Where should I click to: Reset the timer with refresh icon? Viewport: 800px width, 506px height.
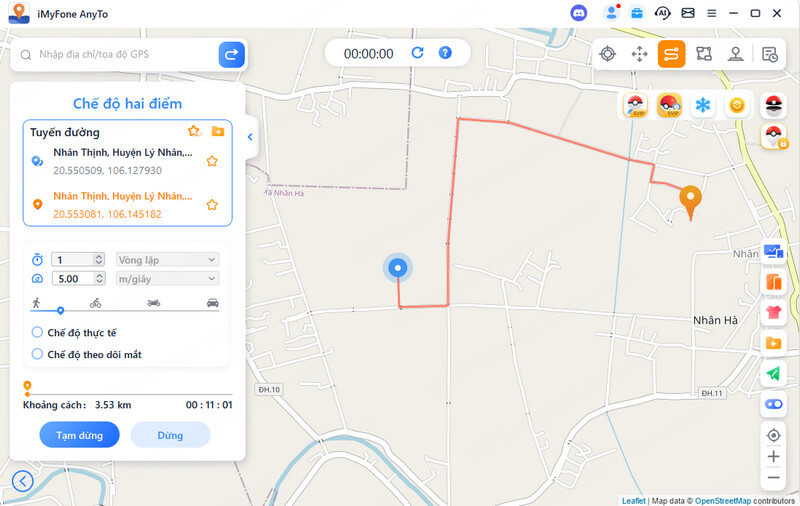point(417,53)
